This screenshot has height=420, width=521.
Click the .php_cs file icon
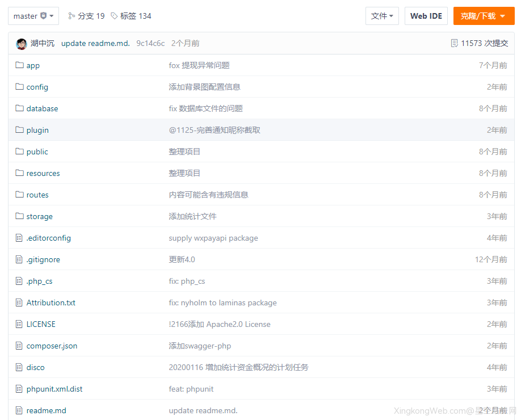tap(19, 281)
